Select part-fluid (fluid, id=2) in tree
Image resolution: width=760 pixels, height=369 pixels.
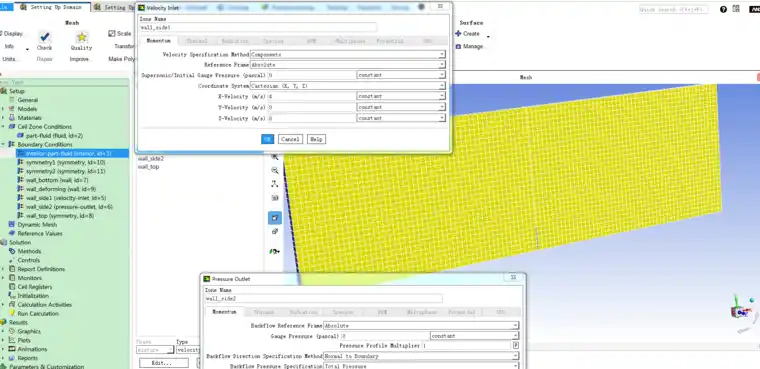tap(54, 136)
